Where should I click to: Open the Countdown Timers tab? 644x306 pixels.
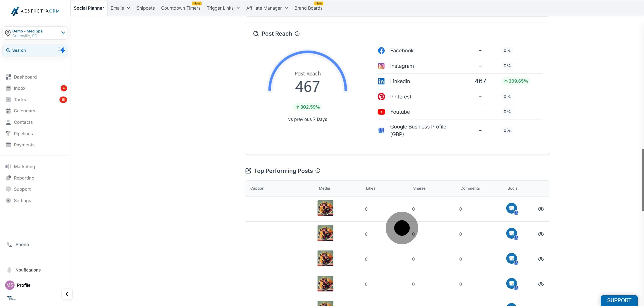pos(180,8)
